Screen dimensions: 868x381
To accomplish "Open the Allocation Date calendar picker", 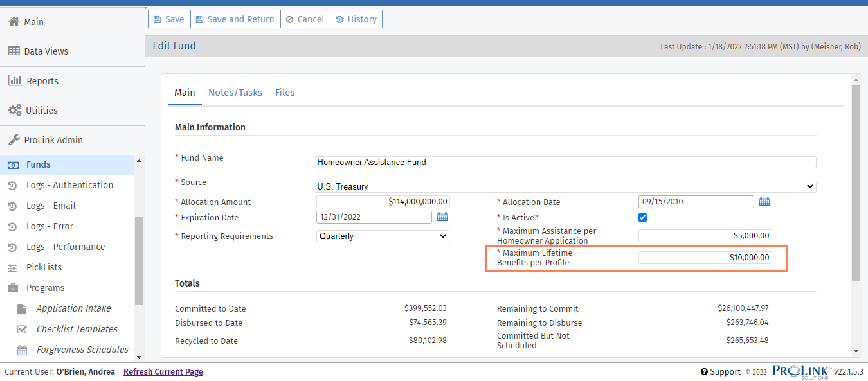I will point(764,202).
